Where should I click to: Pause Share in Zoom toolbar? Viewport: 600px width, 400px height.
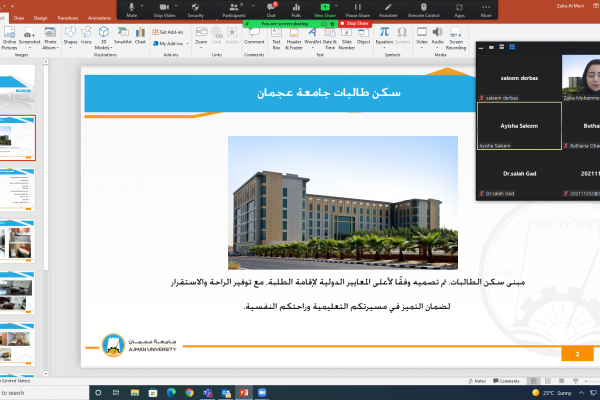[x=359, y=9]
